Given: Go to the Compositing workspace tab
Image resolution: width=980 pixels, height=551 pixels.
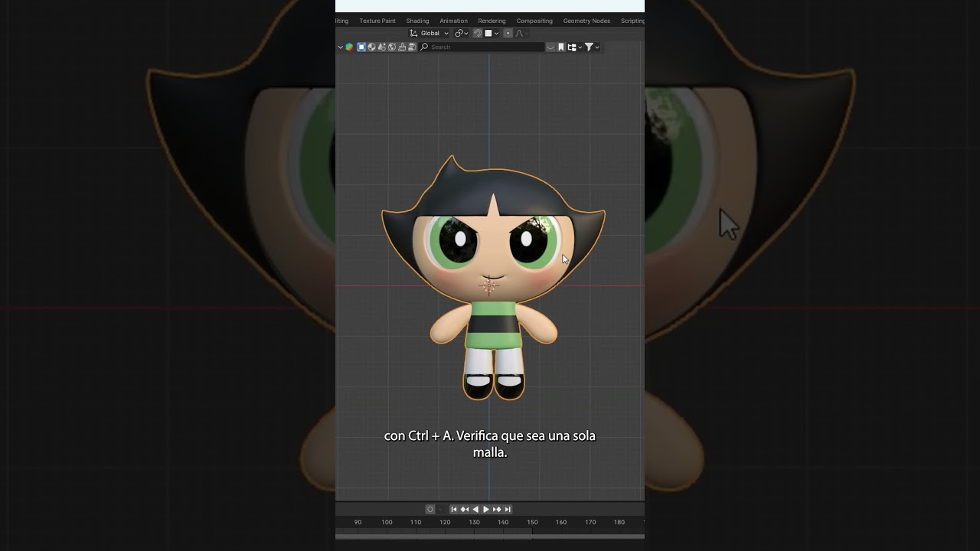Looking at the screenshot, I should pos(534,21).
